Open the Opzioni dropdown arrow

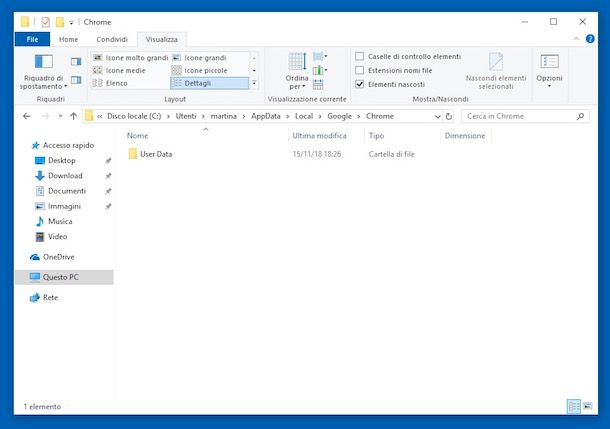click(x=549, y=86)
